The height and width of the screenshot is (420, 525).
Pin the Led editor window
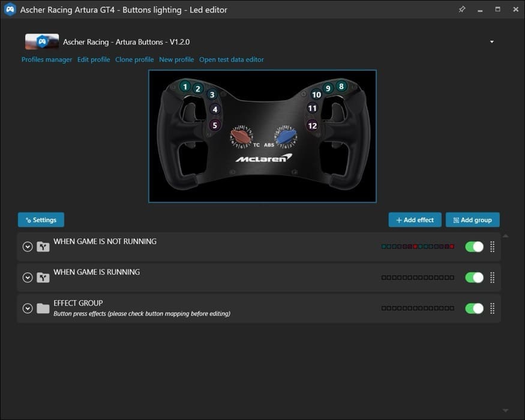(462, 10)
